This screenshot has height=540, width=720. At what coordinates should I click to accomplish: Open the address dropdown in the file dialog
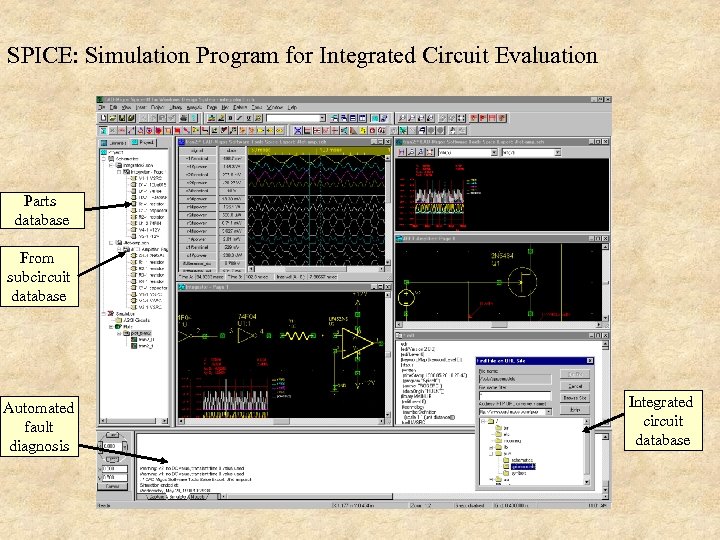click(x=548, y=412)
